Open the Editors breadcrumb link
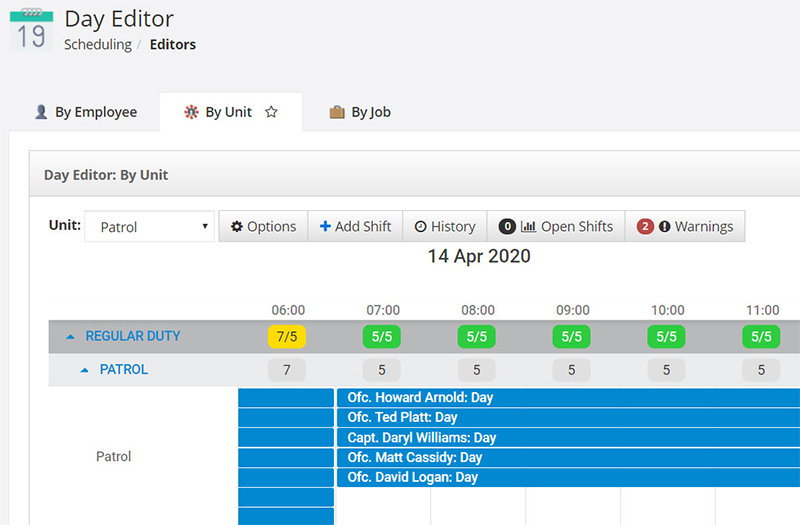Screen dimensions: 800x525 (x=172, y=44)
